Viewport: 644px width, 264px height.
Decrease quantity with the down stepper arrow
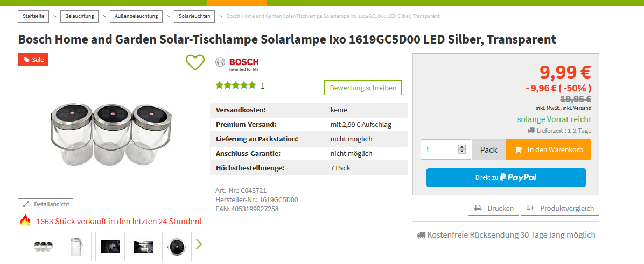point(461,152)
